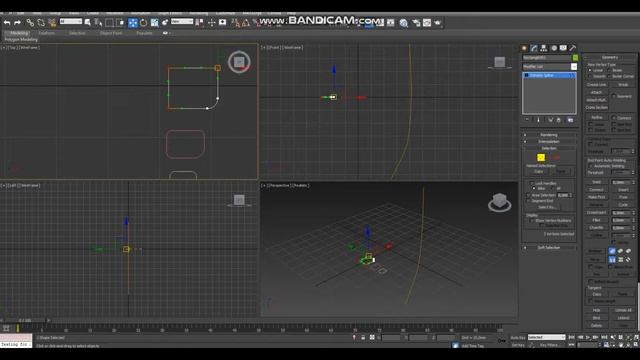Click the Perspective viewport ViewCube
The height and width of the screenshot is (360, 640).
500,202
